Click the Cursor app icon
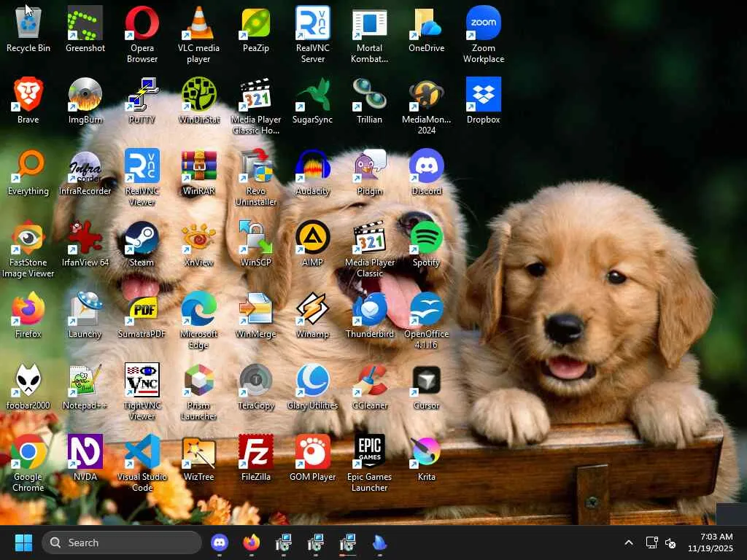The image size is (747, 560). pos(426,386)
